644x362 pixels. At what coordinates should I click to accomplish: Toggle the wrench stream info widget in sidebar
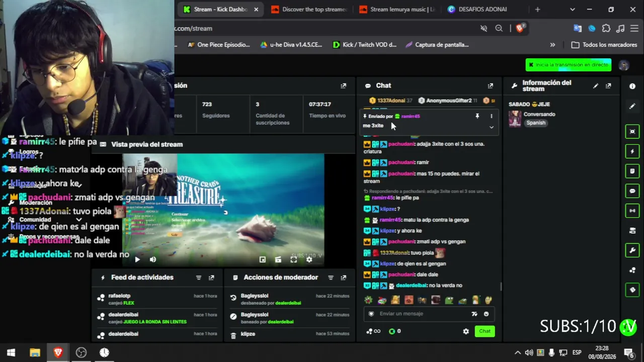pos(632,250)
